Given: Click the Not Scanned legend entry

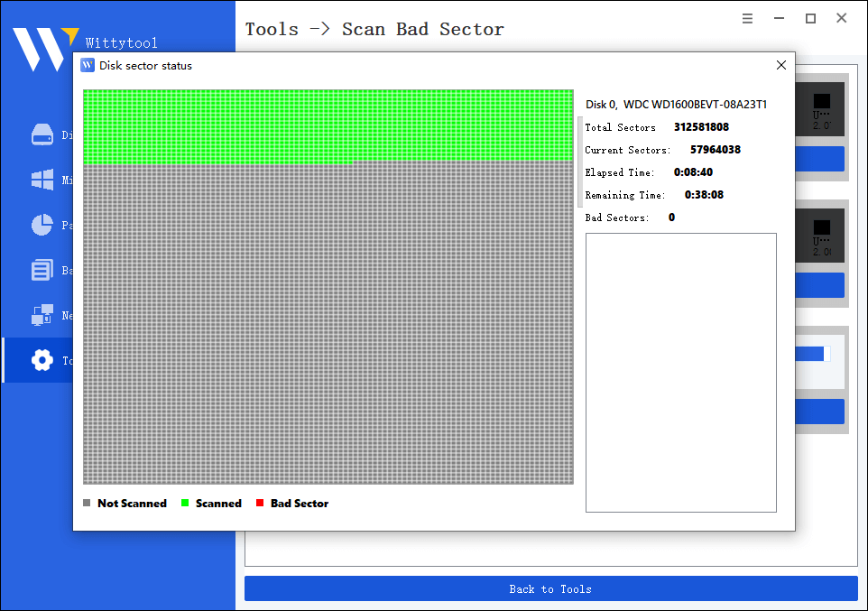Looking at the screenshot, I should pyautogui.click(x=125, y=503).
